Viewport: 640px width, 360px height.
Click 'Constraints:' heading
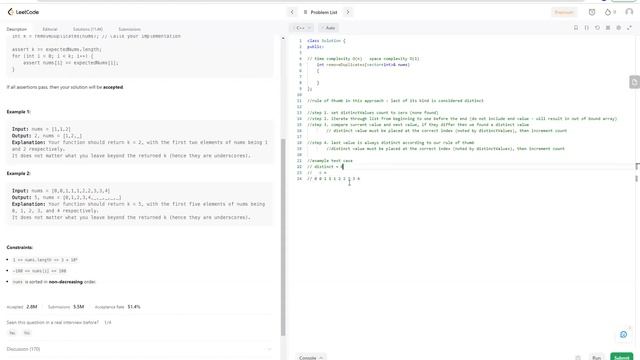pyautogui.click(x=20, y=247)
